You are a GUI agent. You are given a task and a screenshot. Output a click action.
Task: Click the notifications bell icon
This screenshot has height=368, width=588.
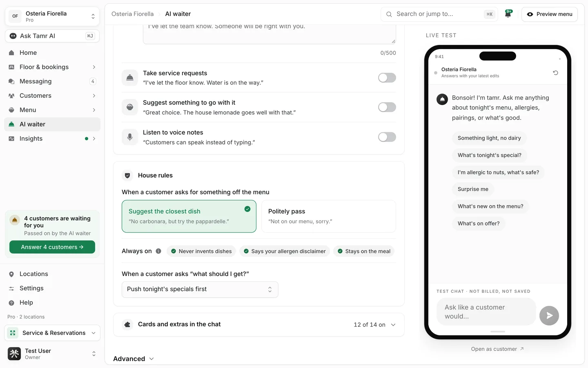pyautogui.click(x=508, y=14)
